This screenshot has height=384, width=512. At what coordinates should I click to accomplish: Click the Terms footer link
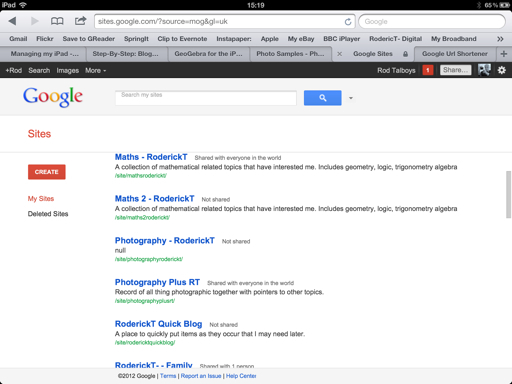168,376
